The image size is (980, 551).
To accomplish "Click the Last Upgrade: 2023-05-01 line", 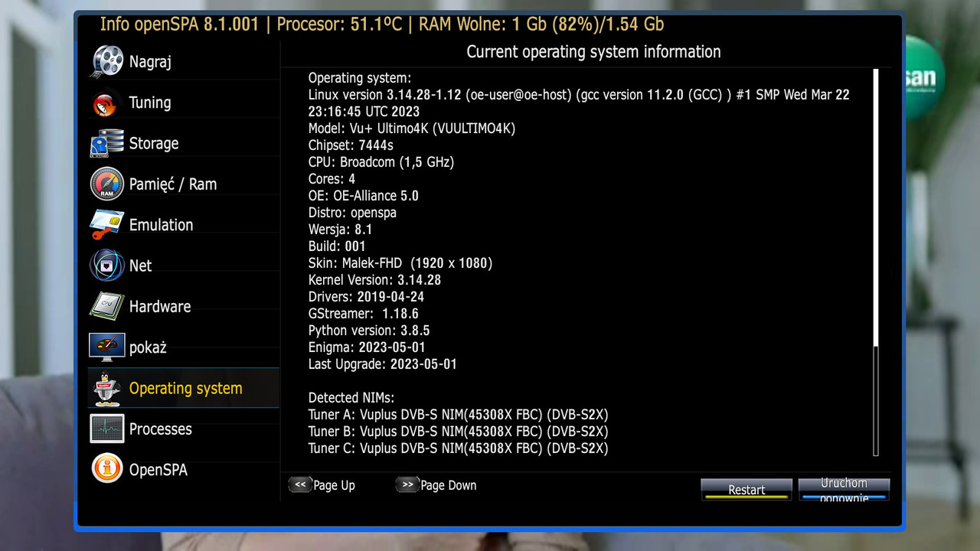I will pyautogui.click(x=383, y=364).
